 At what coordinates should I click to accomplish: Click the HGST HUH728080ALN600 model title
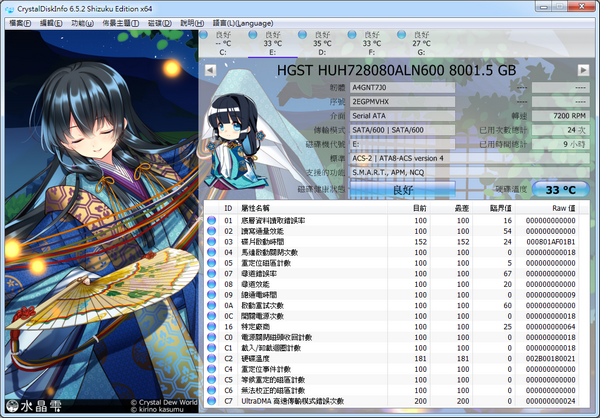396,70
